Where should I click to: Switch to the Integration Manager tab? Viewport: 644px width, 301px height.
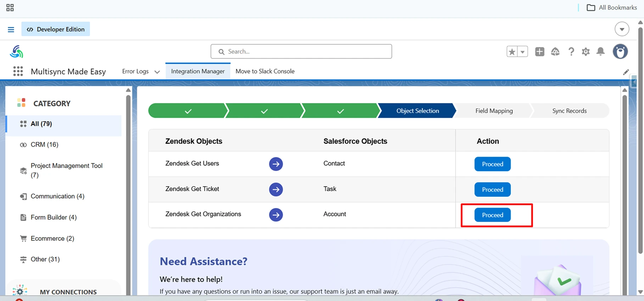click(198, 71)
